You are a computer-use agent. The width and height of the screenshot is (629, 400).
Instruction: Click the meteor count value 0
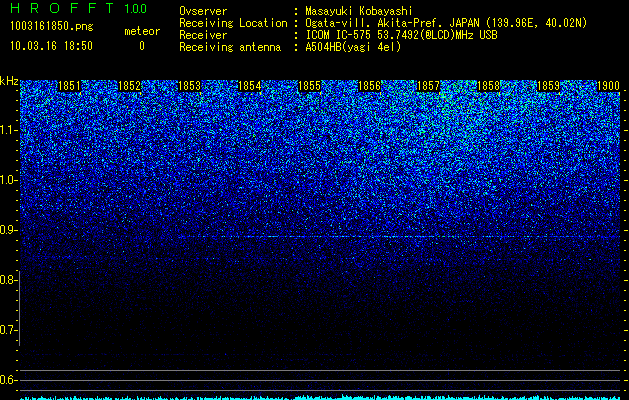[x=142, y=46]
